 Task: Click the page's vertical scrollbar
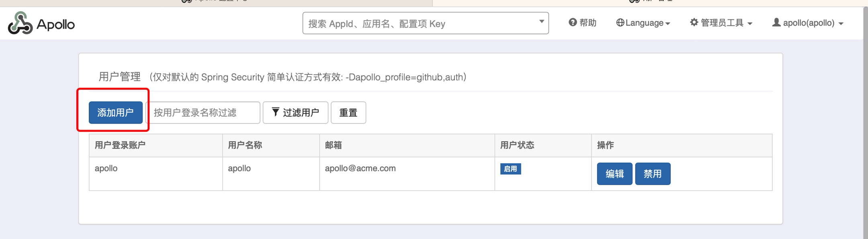coord(865,123)
